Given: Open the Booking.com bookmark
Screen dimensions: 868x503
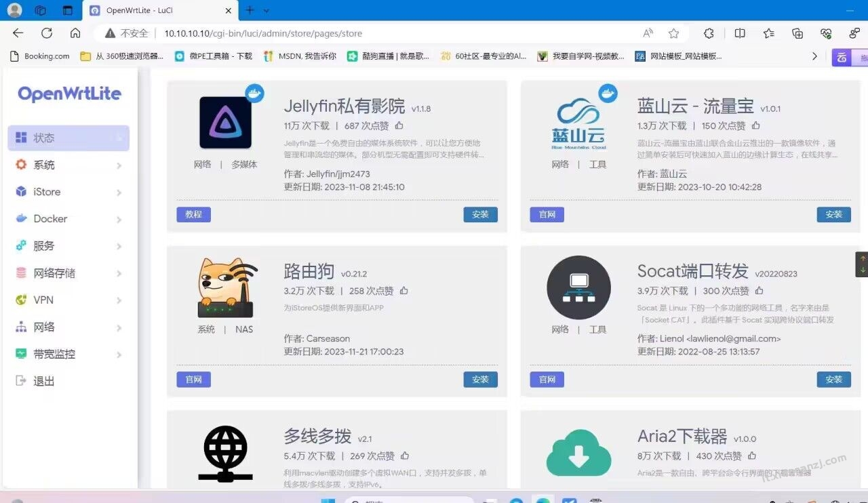Looking at the screenshot, I should (x=40, y=56).
